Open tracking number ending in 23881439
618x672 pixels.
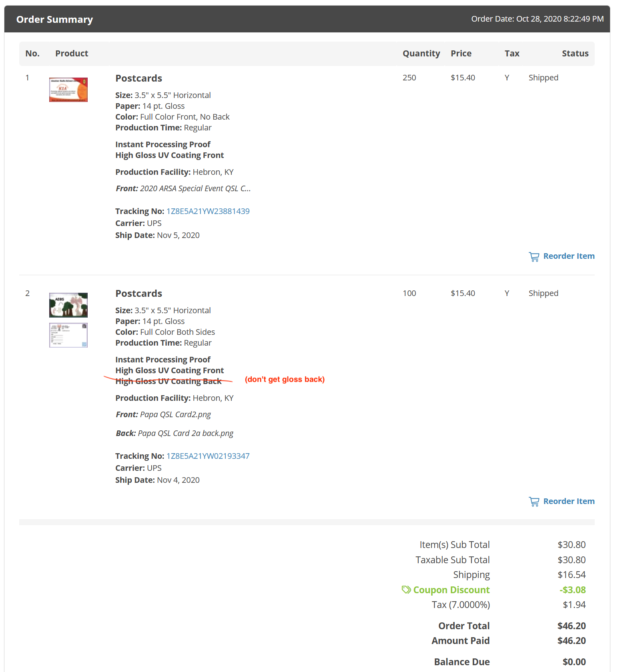[208, 211]
